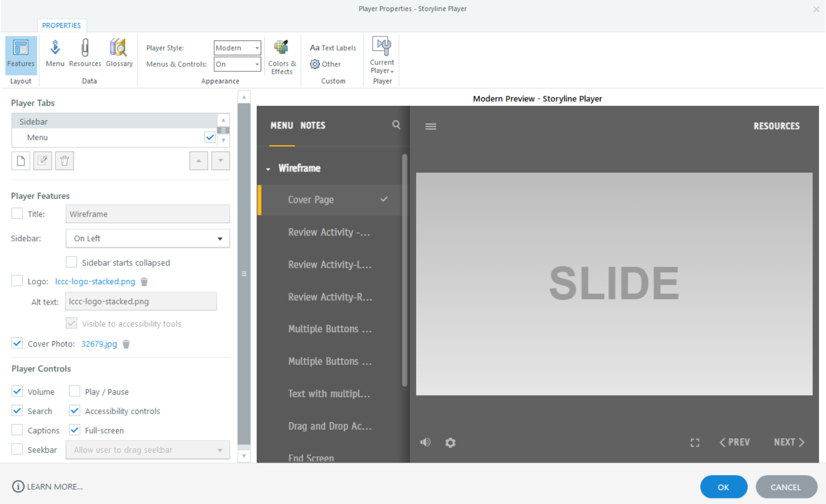Screen dimensions: 826x504
Task: Uncheck the Cover Photo option
Action: [x=16, y=343]
